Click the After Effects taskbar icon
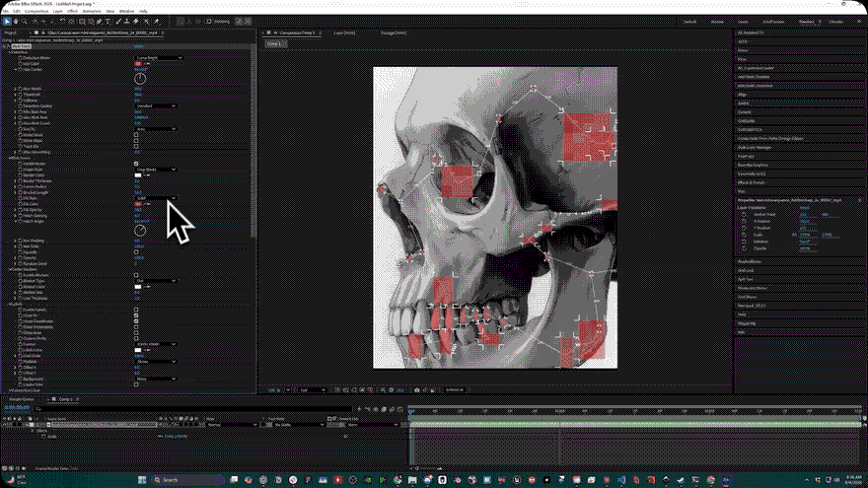 pyautogui.click(x=726, y=480)
